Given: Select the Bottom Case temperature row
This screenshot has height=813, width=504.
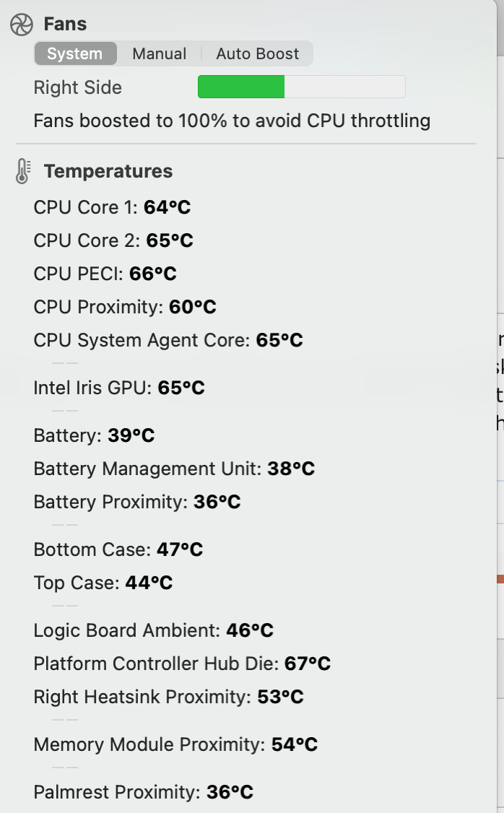Looking at the screenshot, I should pyautogui.click(x=118, y=550).
